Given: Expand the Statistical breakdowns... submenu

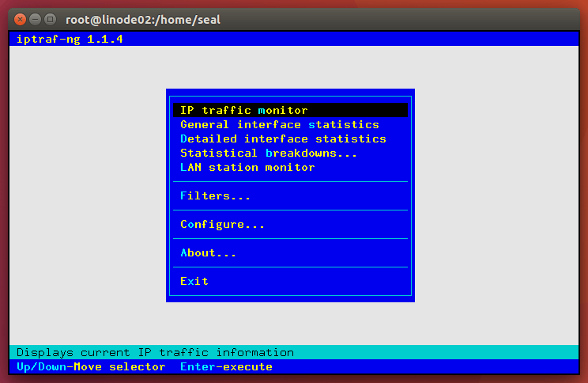Looking at the screenshot, I should 269,153.
